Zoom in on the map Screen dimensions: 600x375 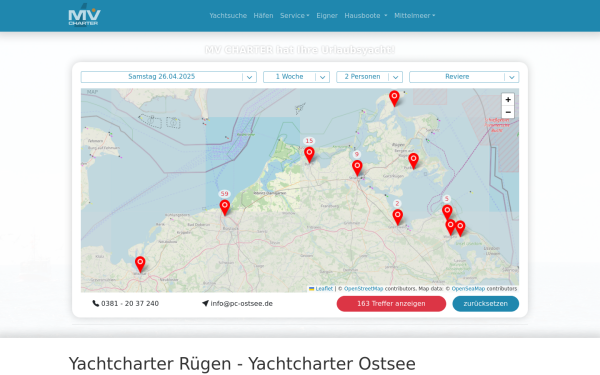tap(508, 99)
